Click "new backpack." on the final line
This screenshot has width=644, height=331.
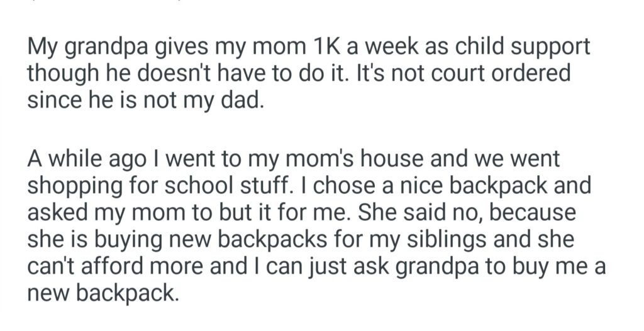[x=103, y=293]
